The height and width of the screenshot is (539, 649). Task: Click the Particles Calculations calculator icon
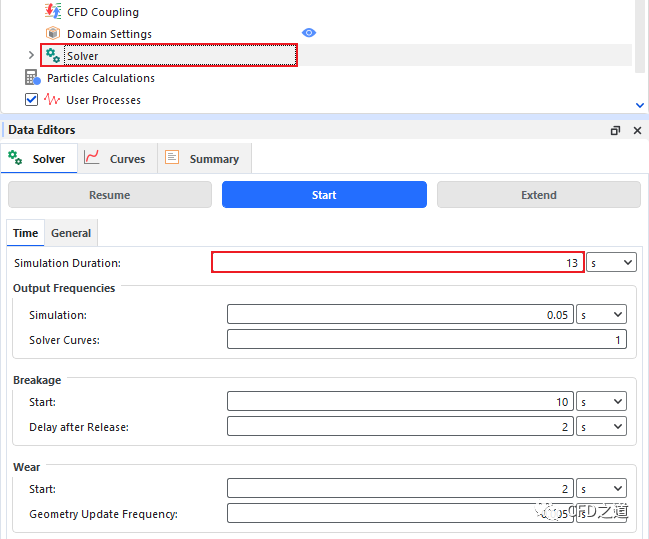coord(32,78)
